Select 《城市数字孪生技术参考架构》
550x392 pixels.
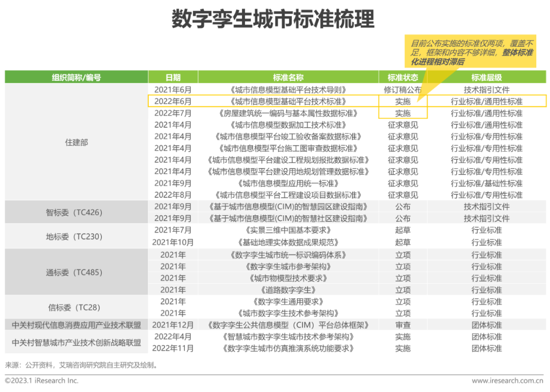[x=288, y=313]
